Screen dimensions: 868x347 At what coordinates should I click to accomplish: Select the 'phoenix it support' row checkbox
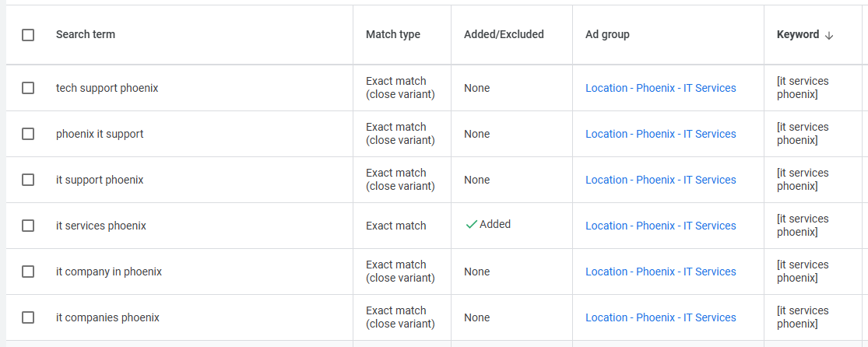[x=28, y=134]
